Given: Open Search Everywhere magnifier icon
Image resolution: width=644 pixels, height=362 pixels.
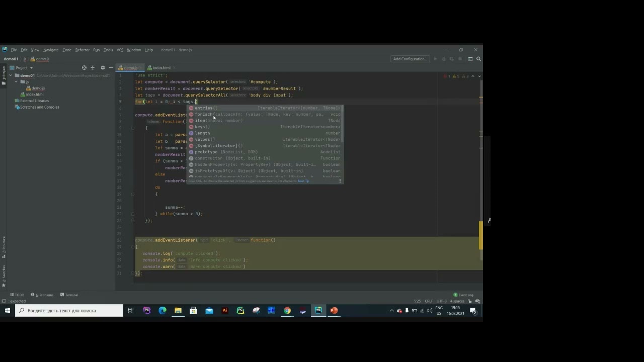Looking at the screenshot, I should click(x=478, y=59).
